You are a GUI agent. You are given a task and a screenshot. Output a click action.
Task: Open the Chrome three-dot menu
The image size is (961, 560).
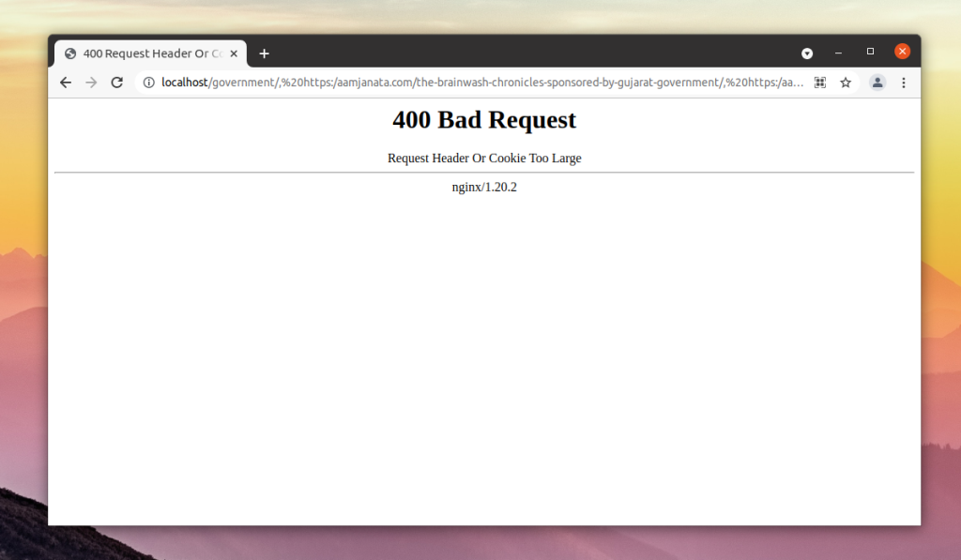(x=904, y=83)
